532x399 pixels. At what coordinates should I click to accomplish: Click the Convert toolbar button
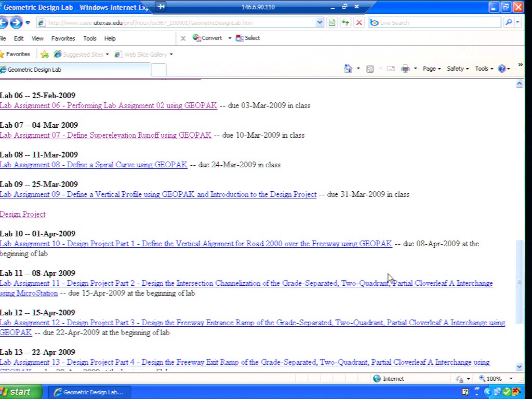click(207, 38)
